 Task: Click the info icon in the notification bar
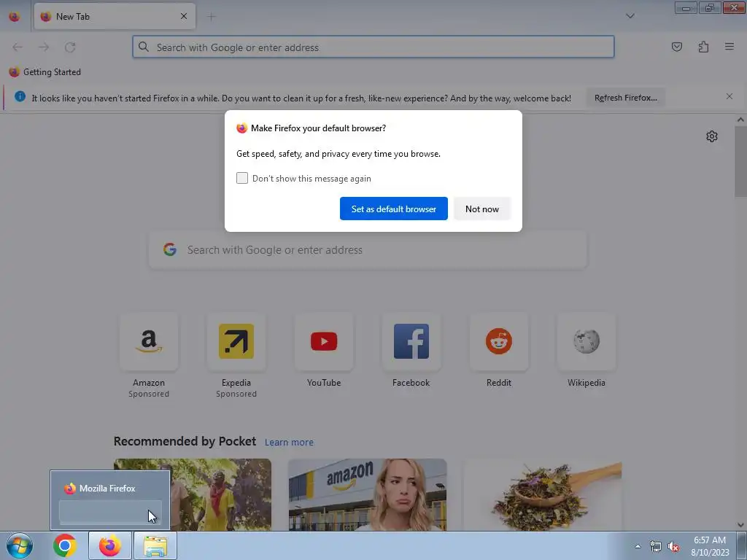click(x=20, y=97)
